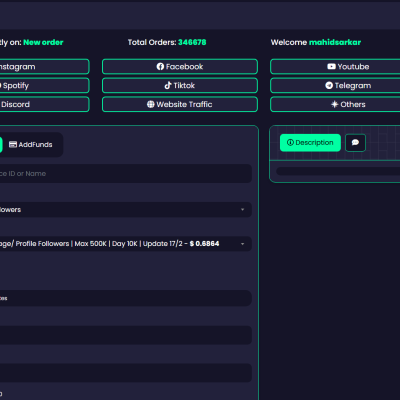400x400 pixels.
Task: Open the Youtube services category
Action: [x=335, y=67]
